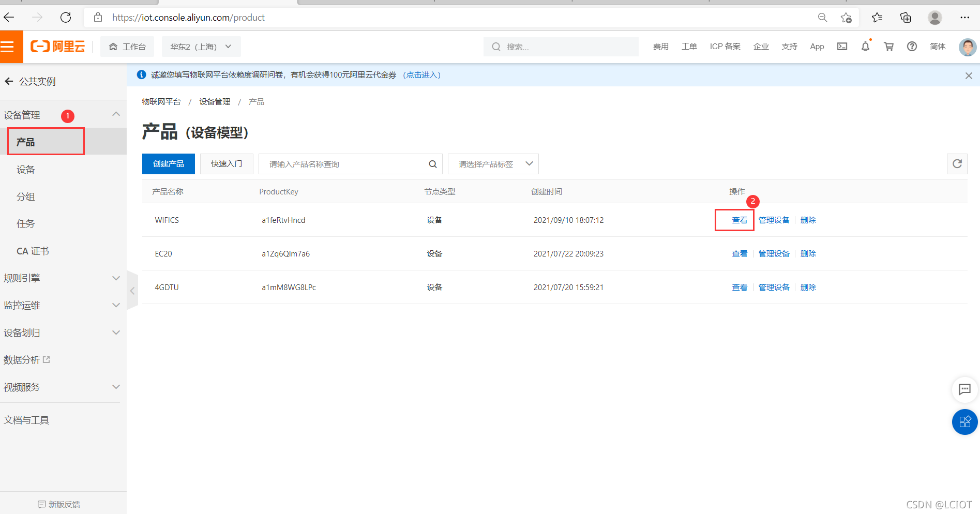Open browser collections icon
This screenshot has height=514, width=980.
pos(906,18)
